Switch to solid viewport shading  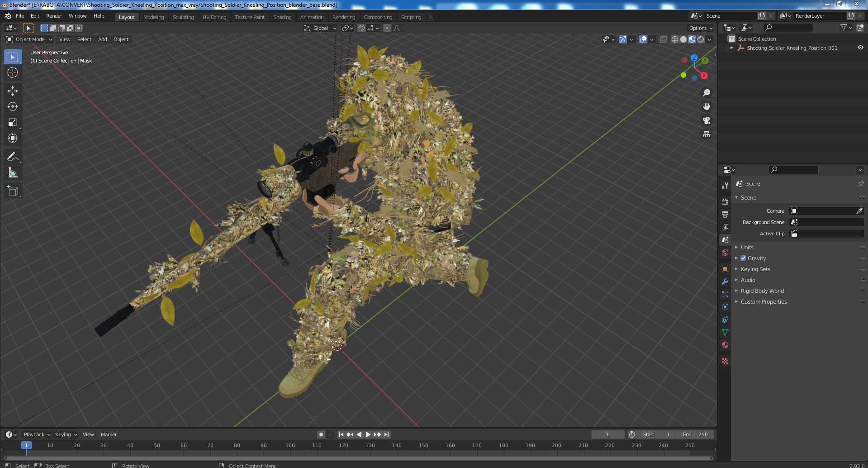point(683,39)
